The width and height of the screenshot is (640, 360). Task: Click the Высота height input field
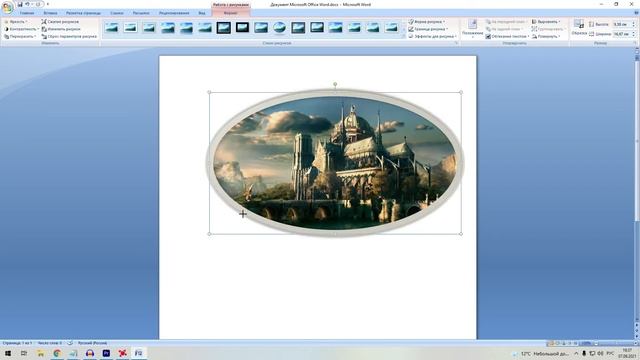tap(622, 24)
